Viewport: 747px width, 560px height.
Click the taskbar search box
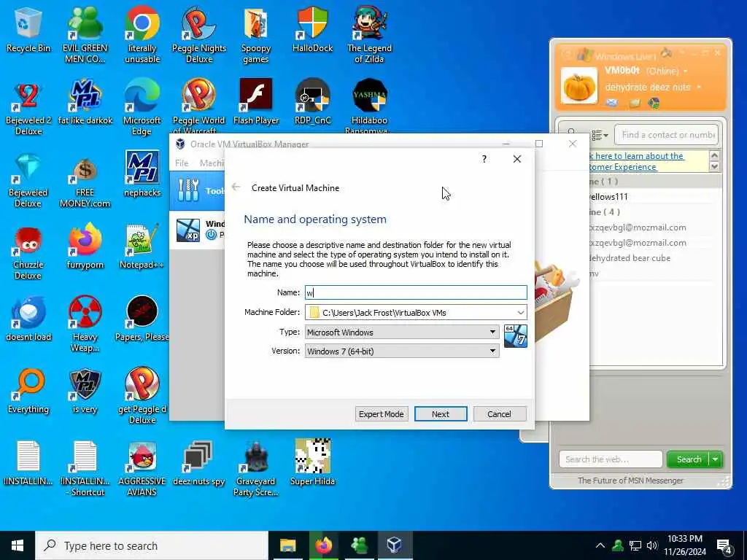(x=152, y=545)
